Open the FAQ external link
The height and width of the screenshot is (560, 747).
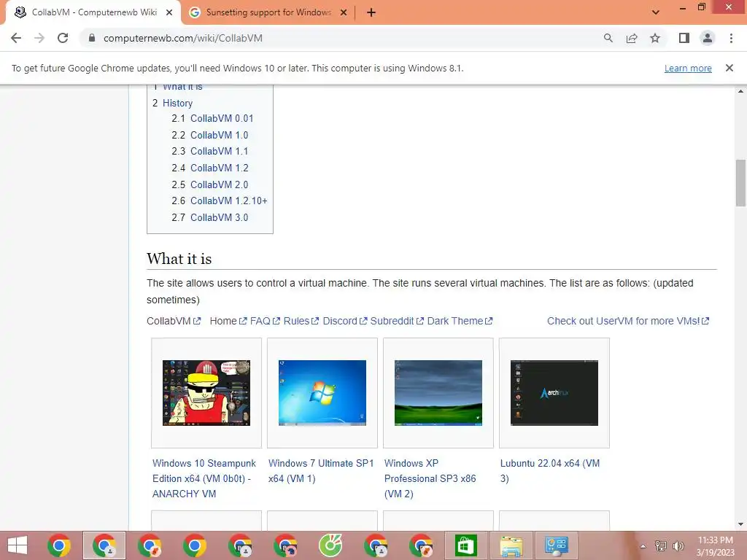[x=265, y=321]
